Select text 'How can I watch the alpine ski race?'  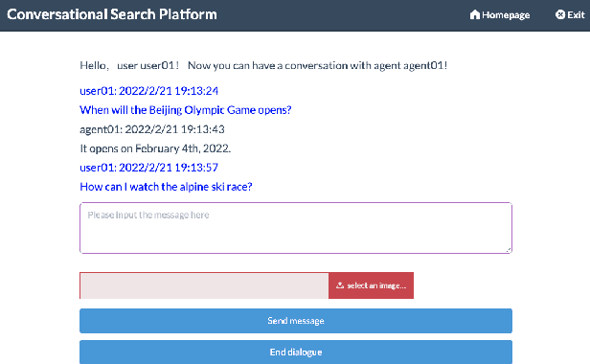(166, 187)
